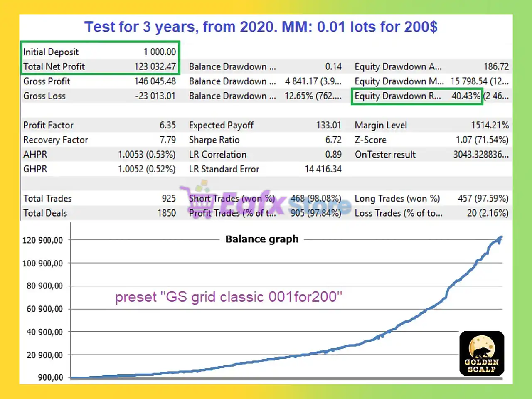Click the Sharpe Ratio value 6.72
The width and height of the screenshot is (532, 399).
click(333, 140)
